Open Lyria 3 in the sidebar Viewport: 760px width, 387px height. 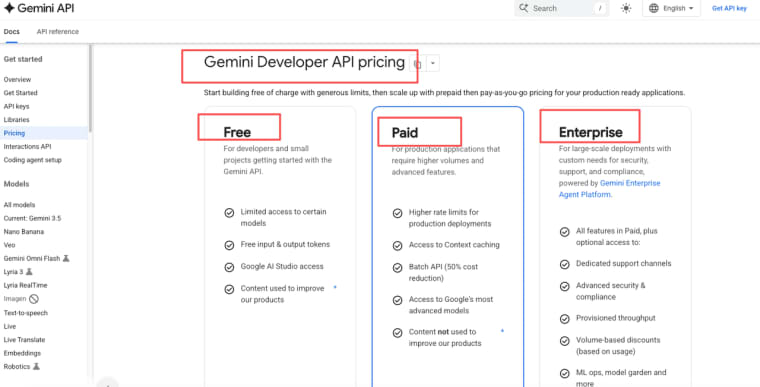pos(14,272)
